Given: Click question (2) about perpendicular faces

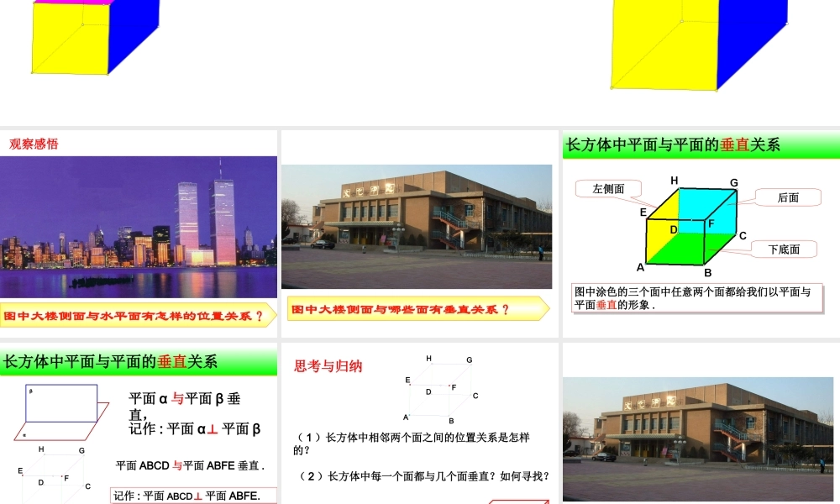Looking at the screenshot, I should pos(424,476).
